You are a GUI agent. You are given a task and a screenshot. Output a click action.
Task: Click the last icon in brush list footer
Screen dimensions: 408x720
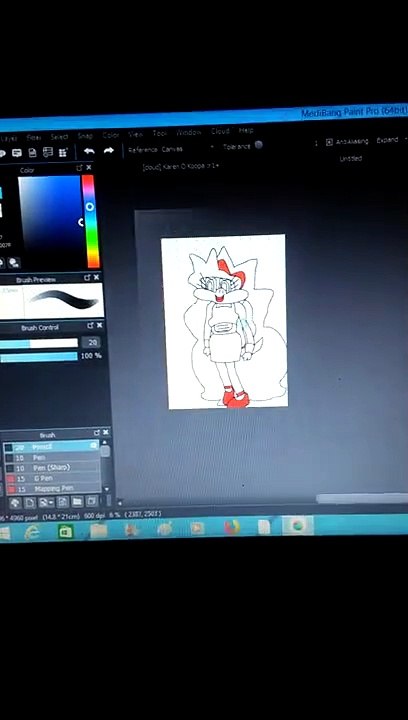click(x=92, y=501)
